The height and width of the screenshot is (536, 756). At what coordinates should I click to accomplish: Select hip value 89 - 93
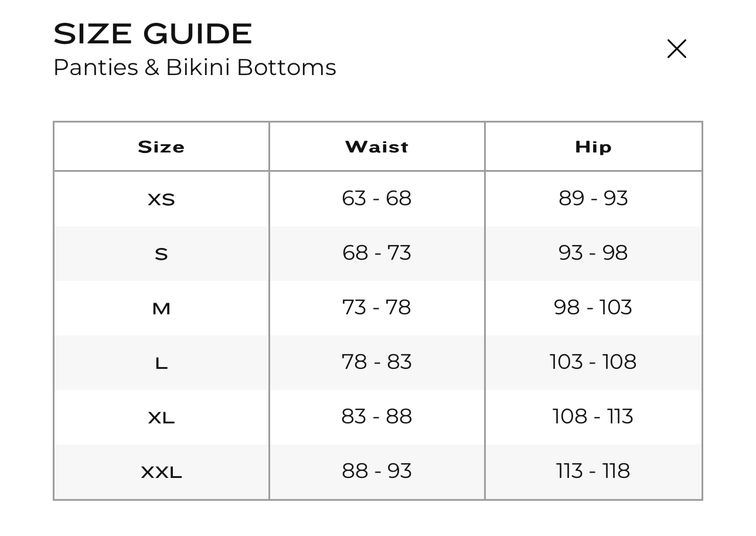pyautogui.click(x=593, y=198)
